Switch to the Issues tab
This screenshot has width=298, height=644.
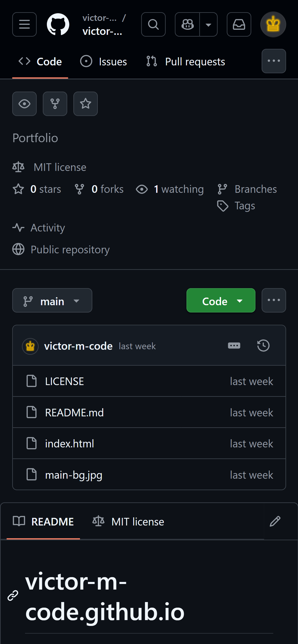tap(104, 62)
